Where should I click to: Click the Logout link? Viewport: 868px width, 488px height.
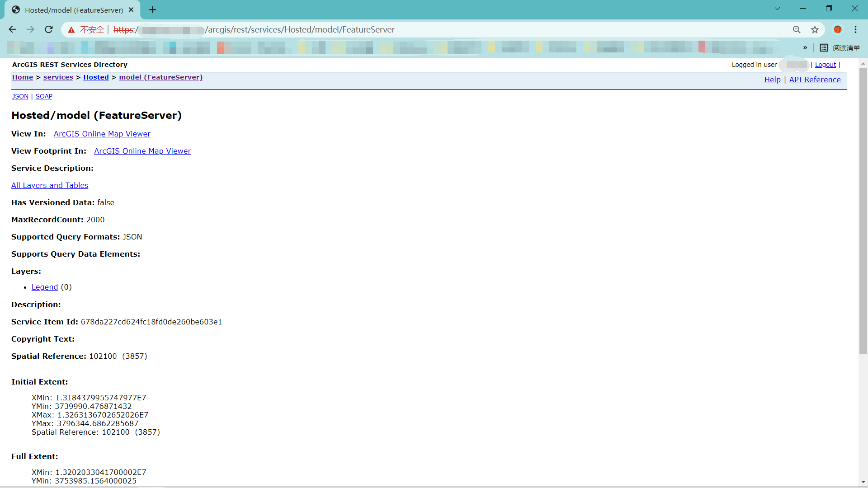(x=825, y=65)
